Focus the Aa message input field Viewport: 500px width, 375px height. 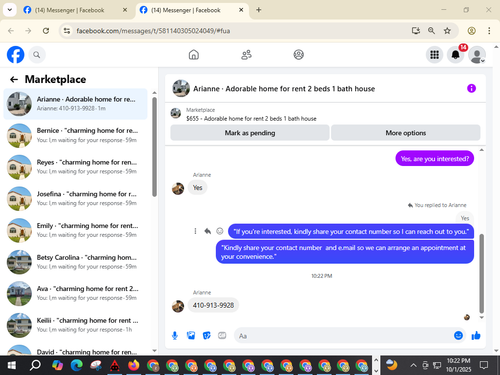[x=343, y=336]
